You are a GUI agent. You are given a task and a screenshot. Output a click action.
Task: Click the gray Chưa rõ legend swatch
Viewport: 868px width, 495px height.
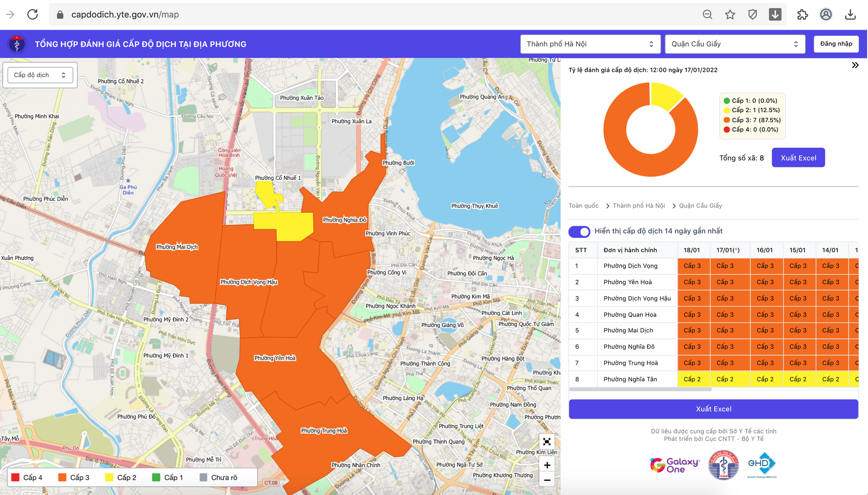tap(203, 477)
